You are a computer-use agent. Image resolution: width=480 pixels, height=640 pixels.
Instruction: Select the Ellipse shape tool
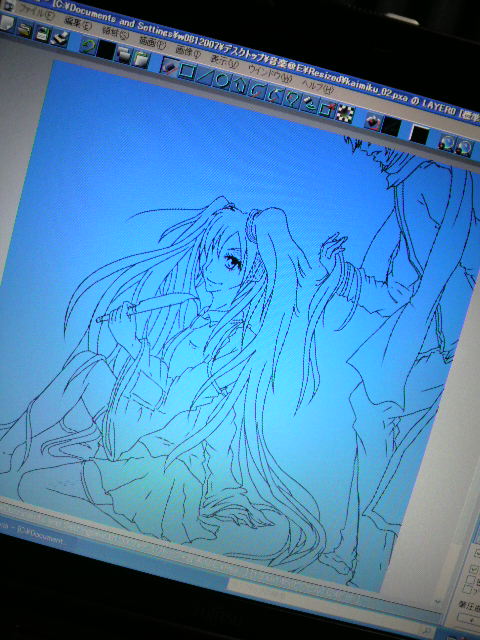[x=221, y=81]
